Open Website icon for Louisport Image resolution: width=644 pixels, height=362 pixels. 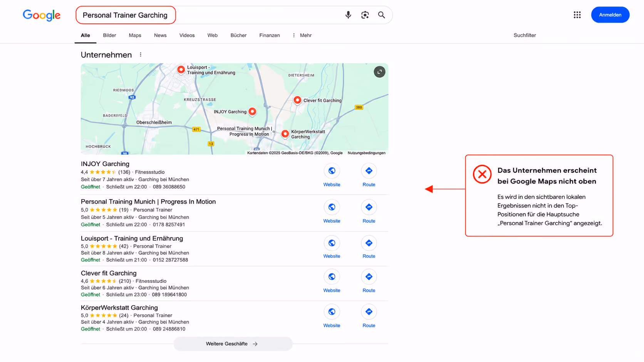click(x=332, y=243)
